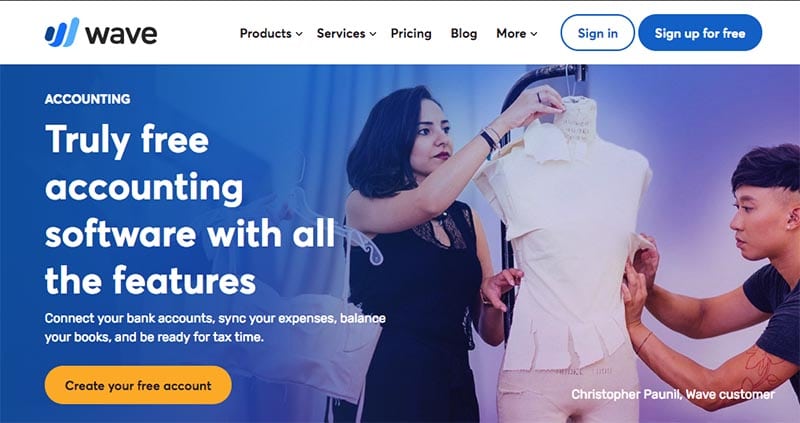The height and width of the screenshot is (423, 800).
Task: Click the "Connect your bank accounts" description text
Action: pos(215,328)
